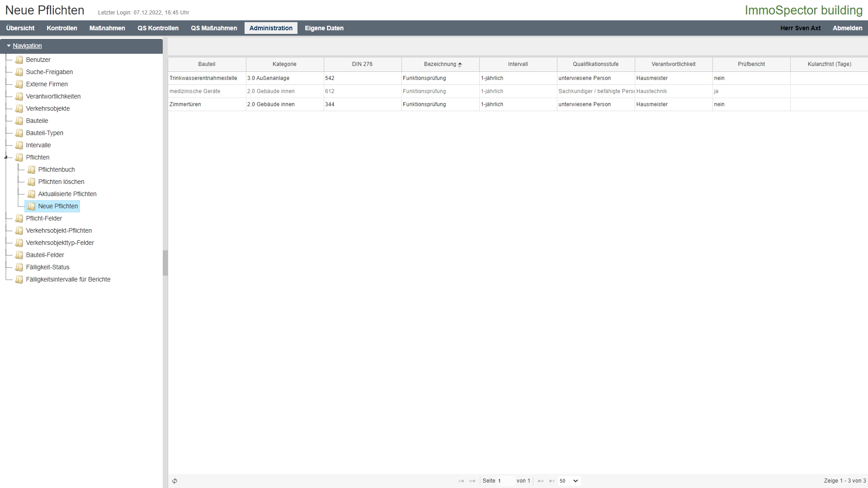The width and height of the screenshot is (868, 488).
Task: Open the Kontrollen menu tab
Action: tap(61, 28)
